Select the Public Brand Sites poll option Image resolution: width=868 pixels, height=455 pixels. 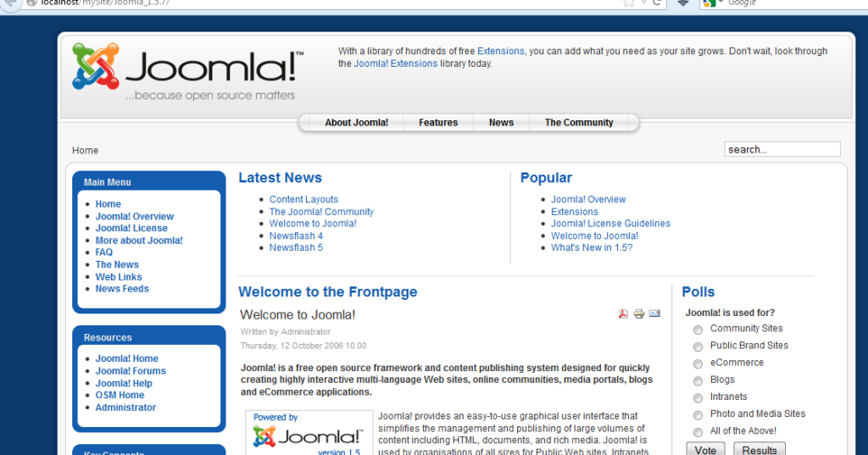[x=698, y=347]
